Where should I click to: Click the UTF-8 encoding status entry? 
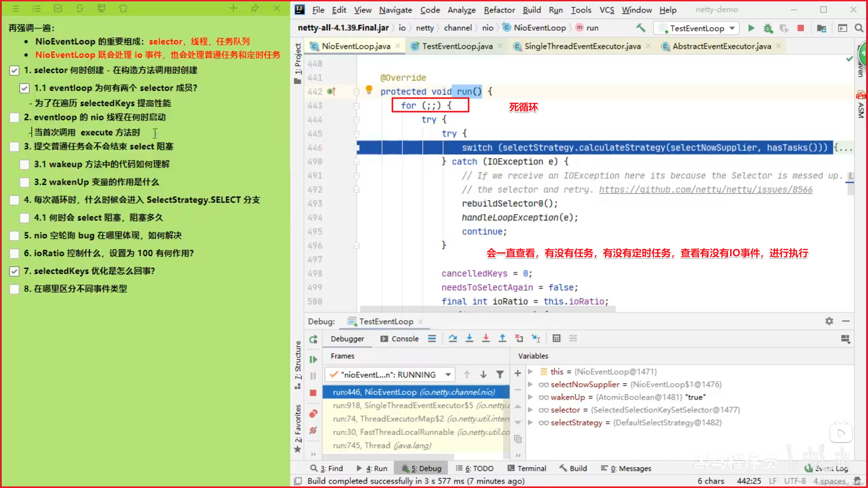tap(795, 481)
